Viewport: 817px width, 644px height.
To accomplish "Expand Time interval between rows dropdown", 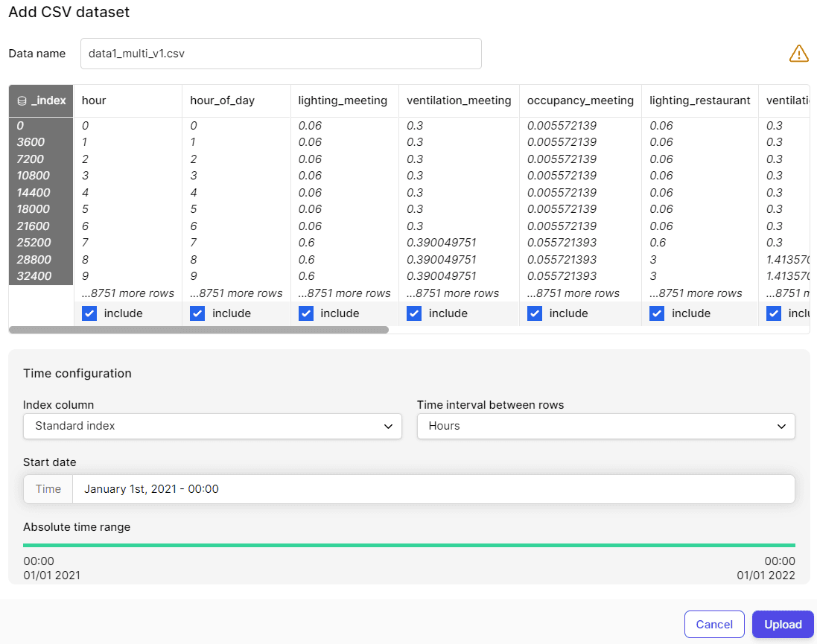I will 605,426.
